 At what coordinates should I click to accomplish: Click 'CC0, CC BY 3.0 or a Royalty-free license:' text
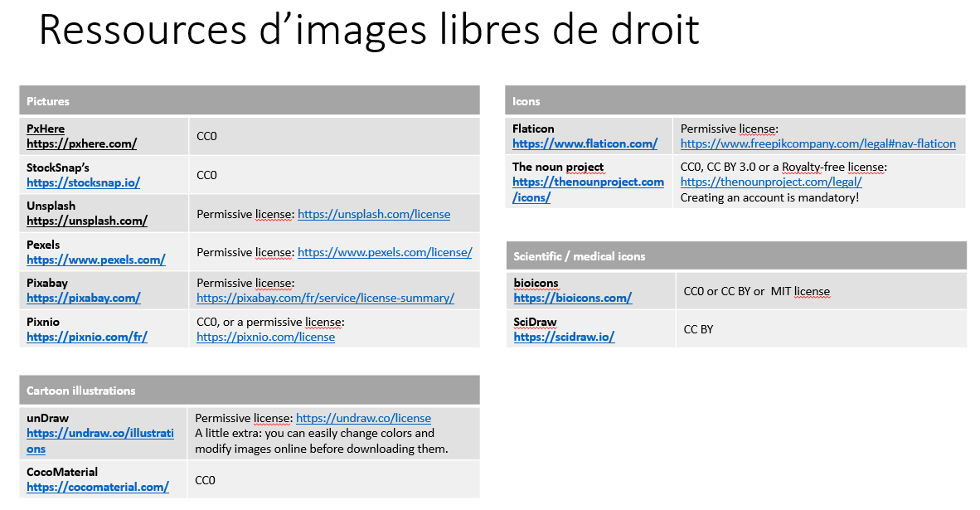pos(784,167)
